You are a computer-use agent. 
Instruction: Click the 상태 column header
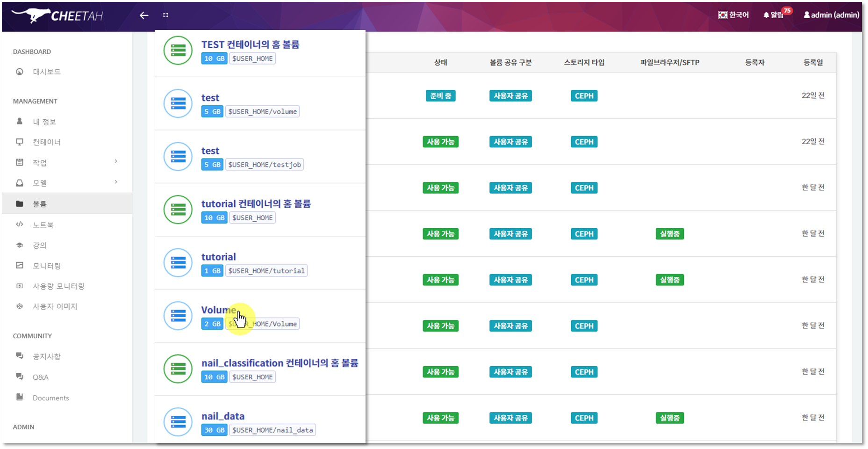click(441, 62)
